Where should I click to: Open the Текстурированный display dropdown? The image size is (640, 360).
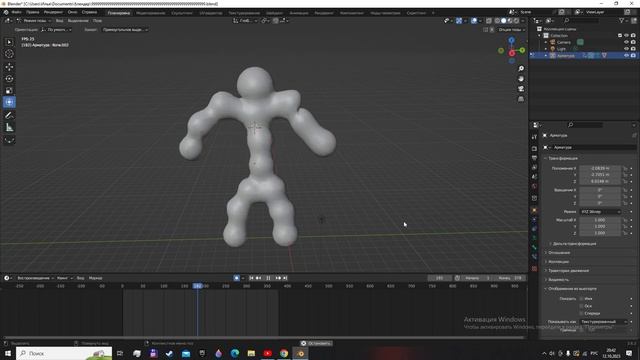coord(604,322)
